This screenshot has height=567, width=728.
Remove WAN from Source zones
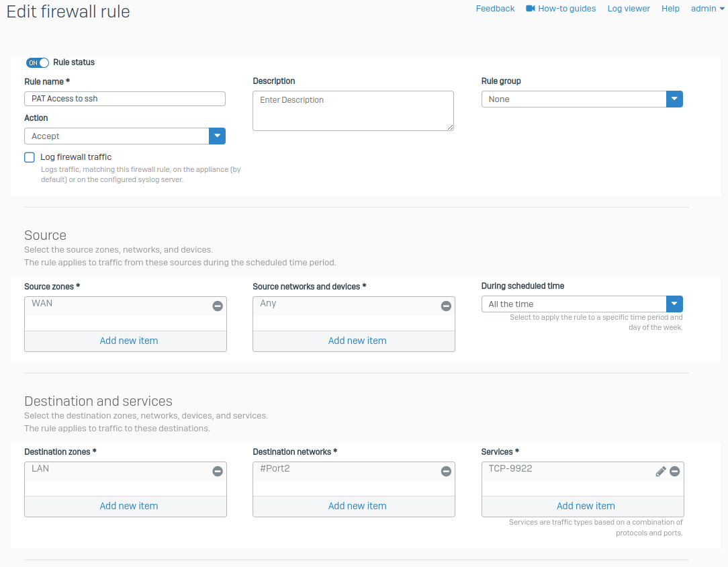[x=218, y=306]
